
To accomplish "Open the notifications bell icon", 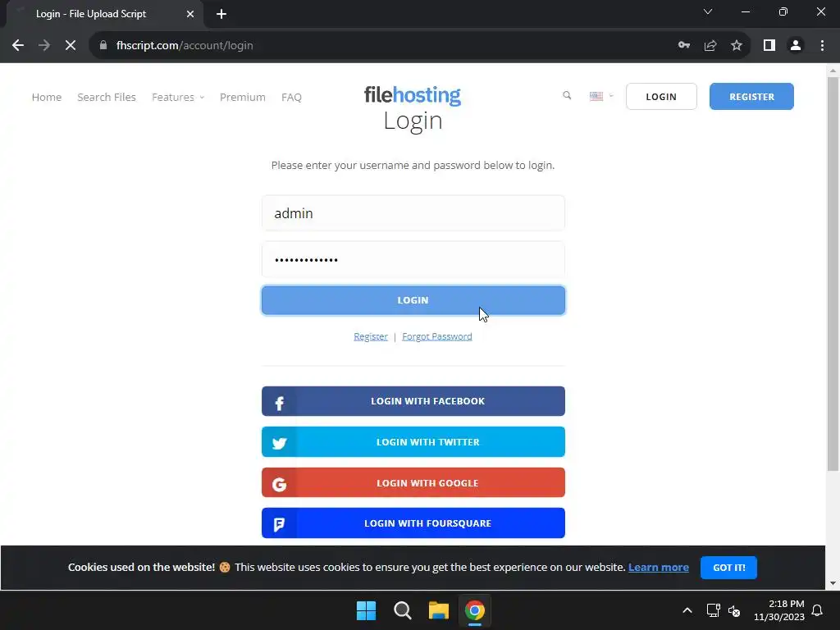I will (x=818, y=610).
